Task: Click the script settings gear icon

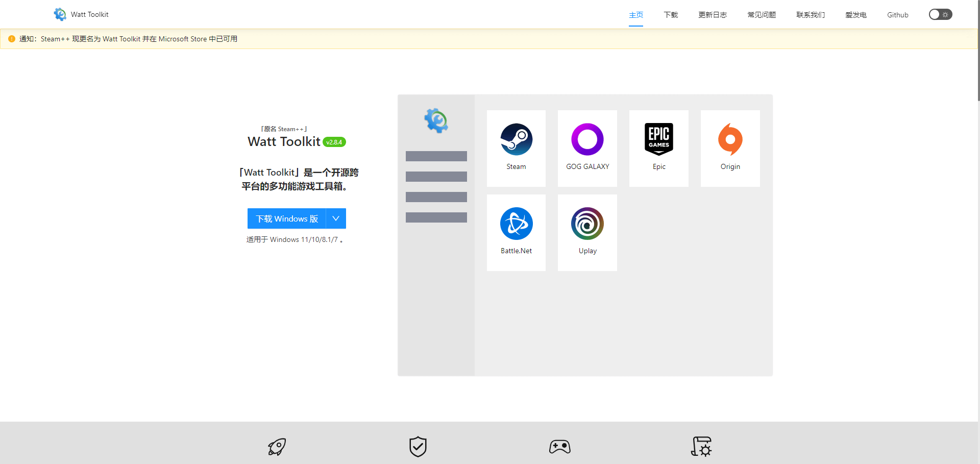Action: pos(701,447)
